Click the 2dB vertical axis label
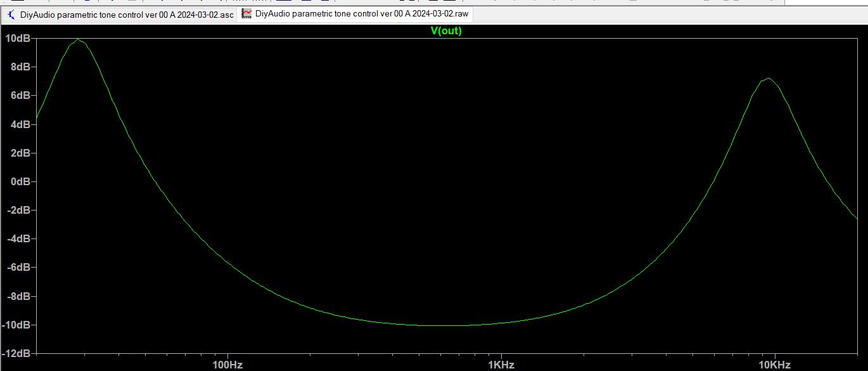The image size is (868, 371). point(20,153)
